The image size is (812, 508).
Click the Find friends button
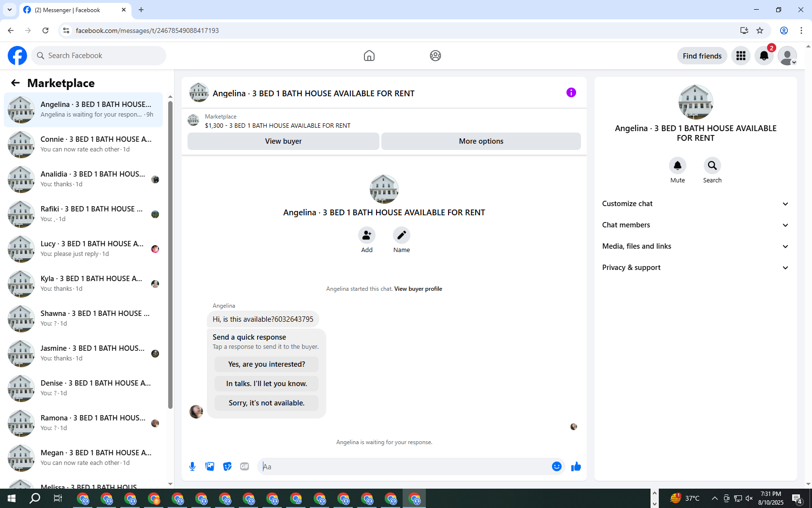tap(702, 56)
